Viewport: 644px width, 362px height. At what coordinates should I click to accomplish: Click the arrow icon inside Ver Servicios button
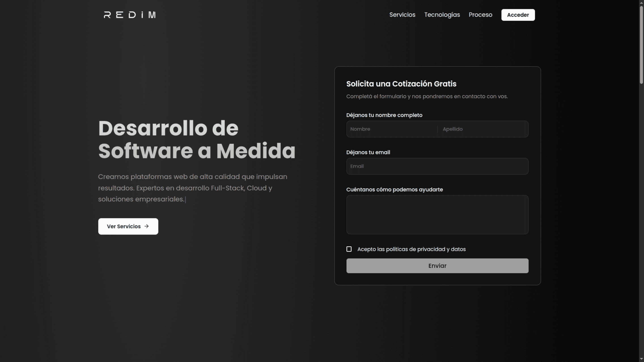coord(146,226)
